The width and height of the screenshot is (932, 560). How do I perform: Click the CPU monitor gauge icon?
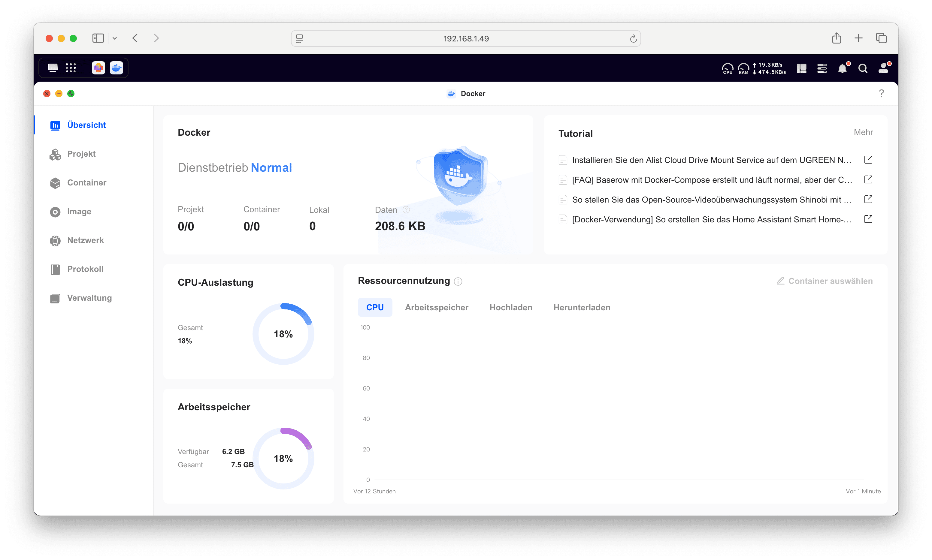[x=728, y=68]
